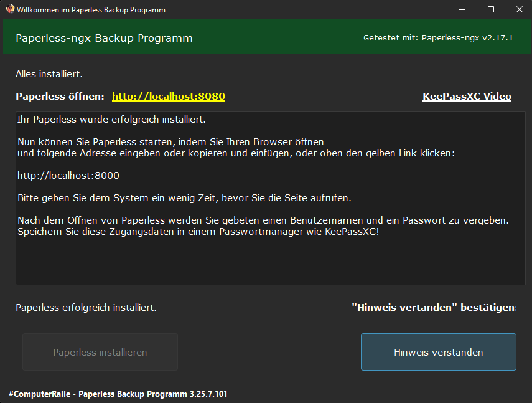Image resolution: width=532 pixels, height=403 pixels.
Task: Click the '"Hinweis vertanden" bestätigen:' label
Action: (434, 308)
